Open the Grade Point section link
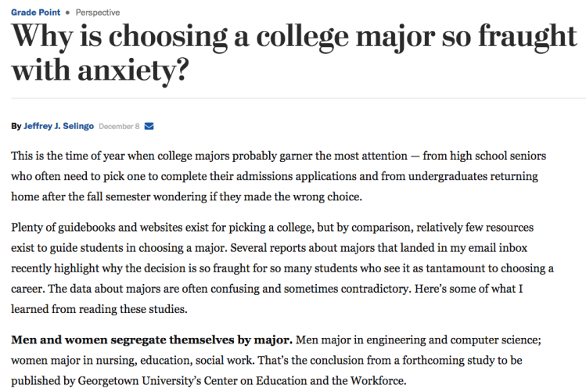Screen dimensions: 586x392 pos(35,13)
